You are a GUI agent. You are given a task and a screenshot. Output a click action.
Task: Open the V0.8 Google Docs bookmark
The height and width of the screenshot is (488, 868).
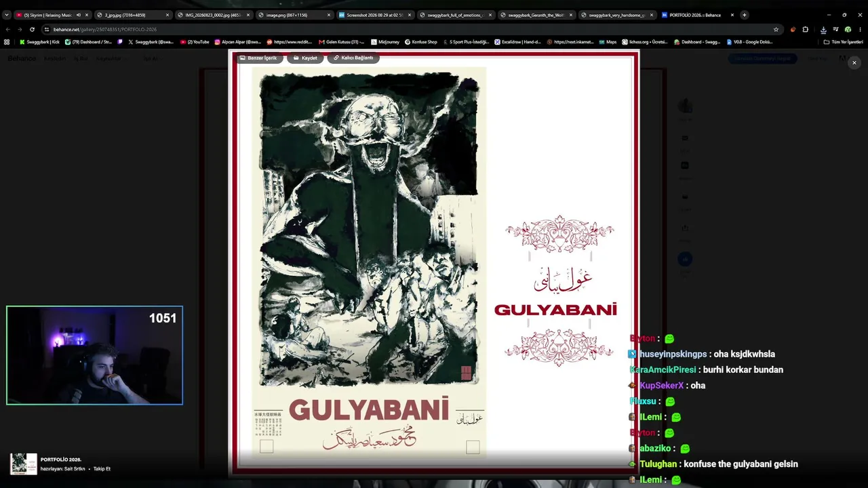point(749,42)
